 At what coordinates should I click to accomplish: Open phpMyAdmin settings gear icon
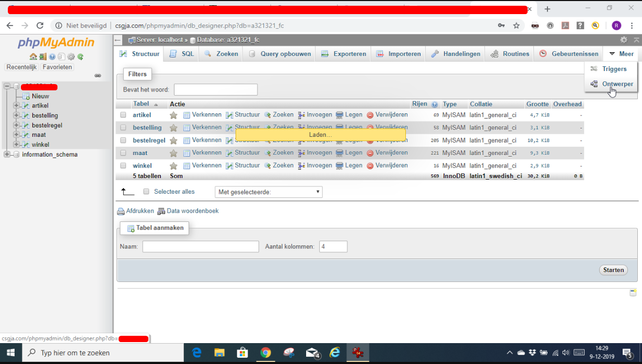click(71, 56)
